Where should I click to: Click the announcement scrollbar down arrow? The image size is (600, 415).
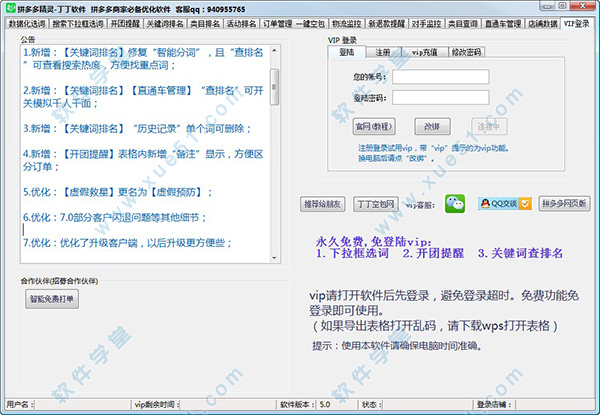click(274, 258)
